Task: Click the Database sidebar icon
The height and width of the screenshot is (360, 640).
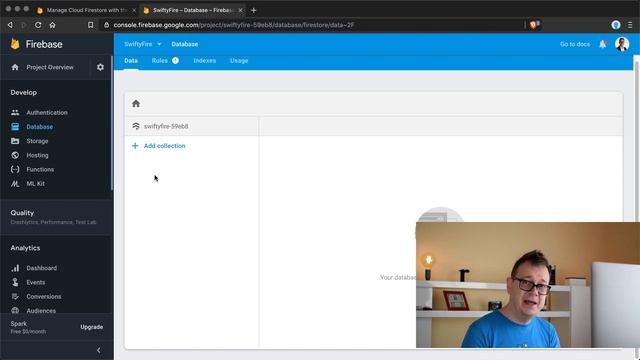Action: tap(15, 127)
